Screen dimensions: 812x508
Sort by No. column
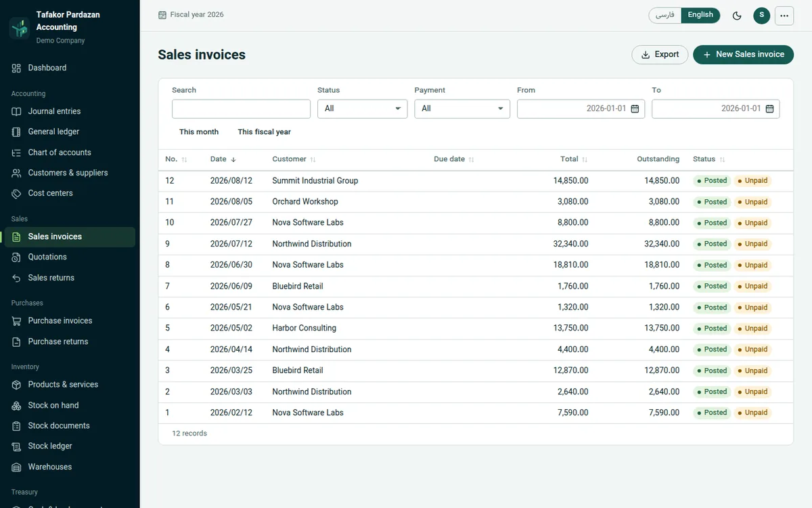tap(176, 160)
